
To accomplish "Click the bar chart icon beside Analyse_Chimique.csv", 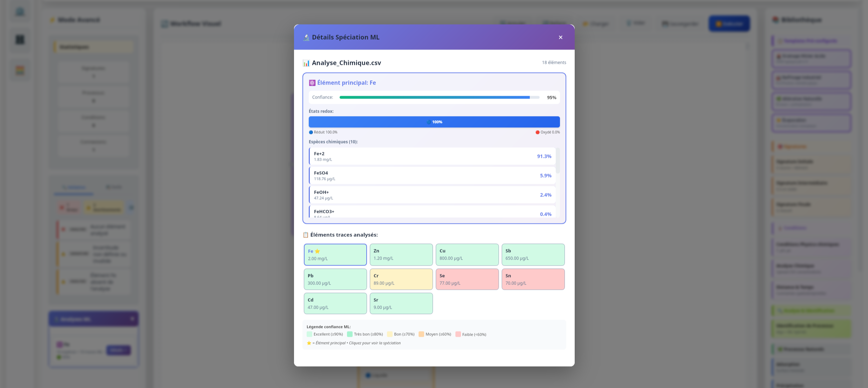I will point(306,62).
